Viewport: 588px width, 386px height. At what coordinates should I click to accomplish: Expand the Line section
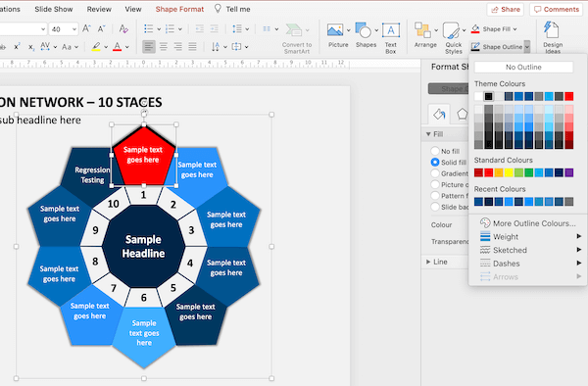coord(428,262)
